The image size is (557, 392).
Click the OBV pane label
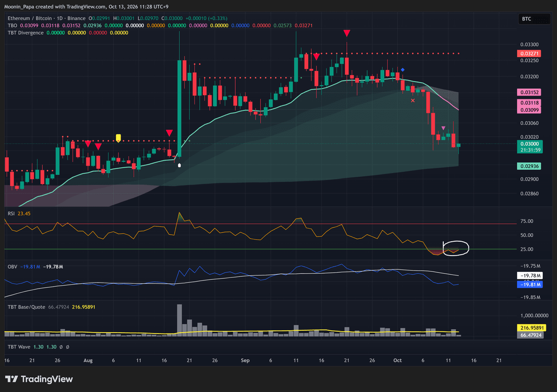coord(13,267)
